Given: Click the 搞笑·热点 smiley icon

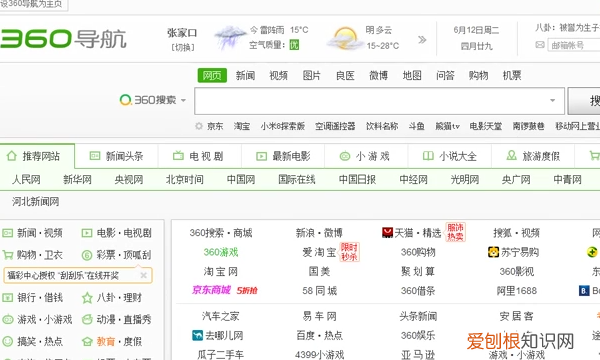Looking at the screenshot, I should [x=8, y=341].
